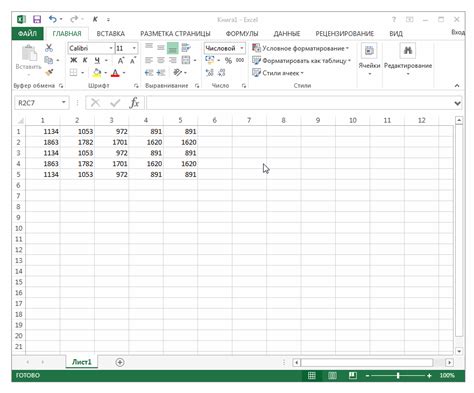This screenshot has width=474, height=393.
Task: Click the Insert Function fx icon
Action: (134, 103)
